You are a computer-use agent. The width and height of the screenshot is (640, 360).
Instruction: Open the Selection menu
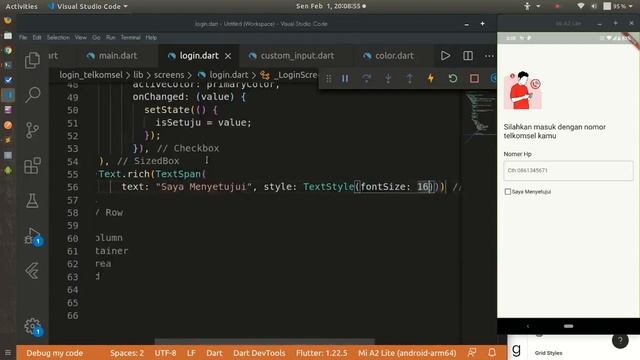click(x=58, y=37)
